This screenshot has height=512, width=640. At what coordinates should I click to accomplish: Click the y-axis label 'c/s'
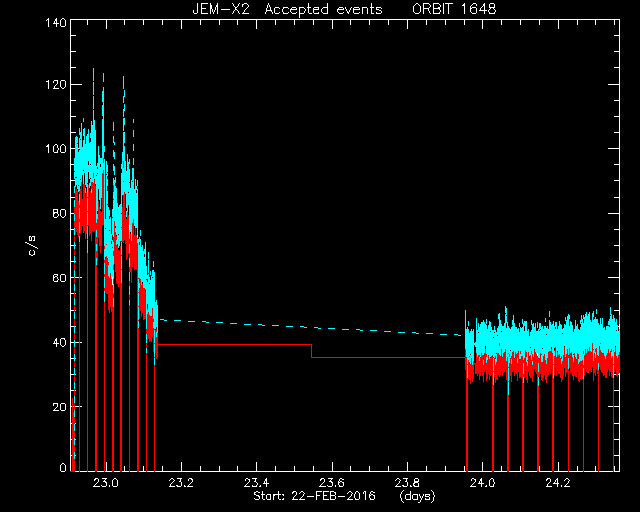tap(32, 246)
